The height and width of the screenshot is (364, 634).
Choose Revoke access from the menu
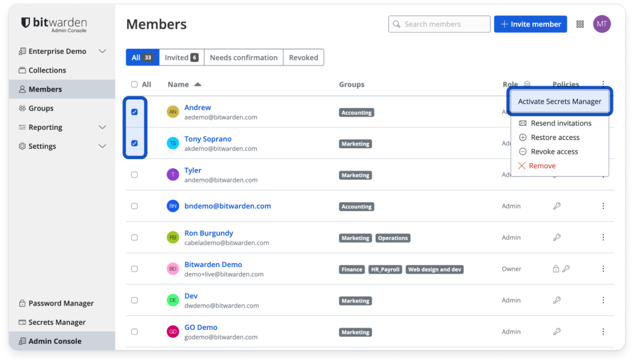pos(560,151)
